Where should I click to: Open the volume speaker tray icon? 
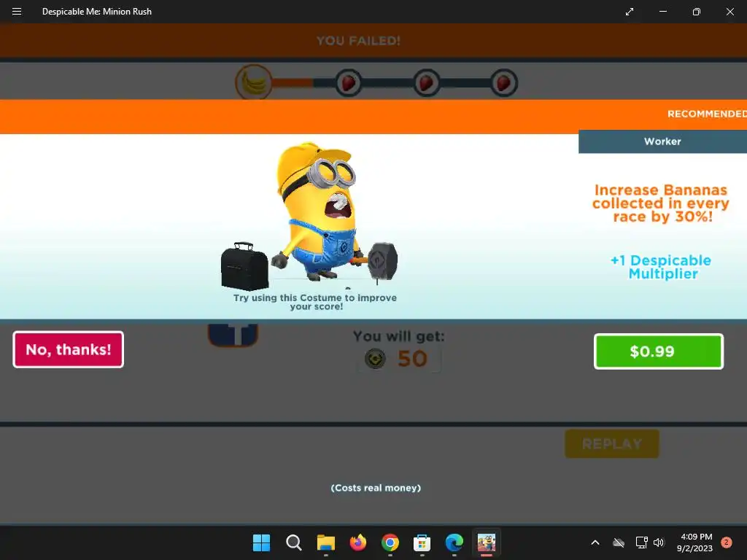659,542
